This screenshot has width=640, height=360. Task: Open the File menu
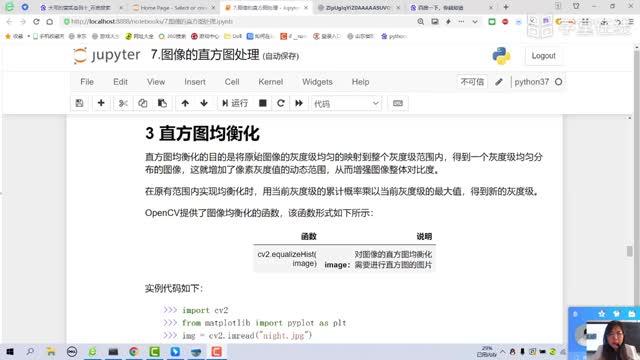coord(87,82)
